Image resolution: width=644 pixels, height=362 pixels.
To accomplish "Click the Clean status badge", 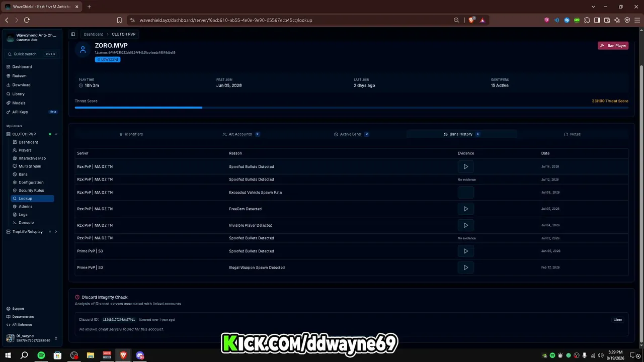I will (618, 320).
